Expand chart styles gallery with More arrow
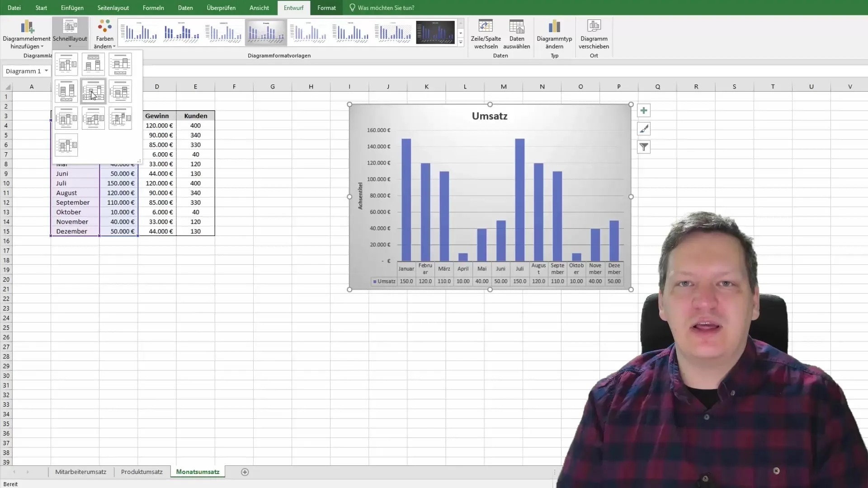 pos(461,42)
